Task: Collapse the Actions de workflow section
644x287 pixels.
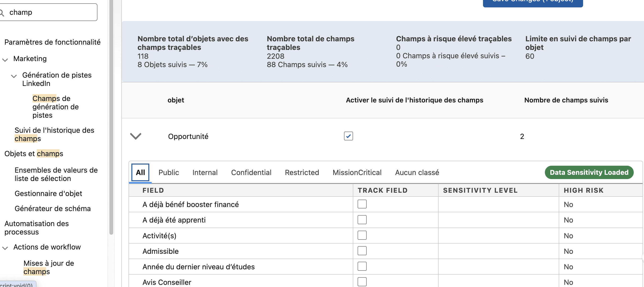Action: (5, 248)
